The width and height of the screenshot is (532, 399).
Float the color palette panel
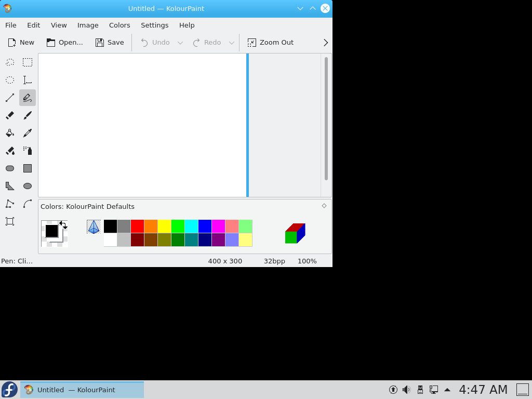324,206
